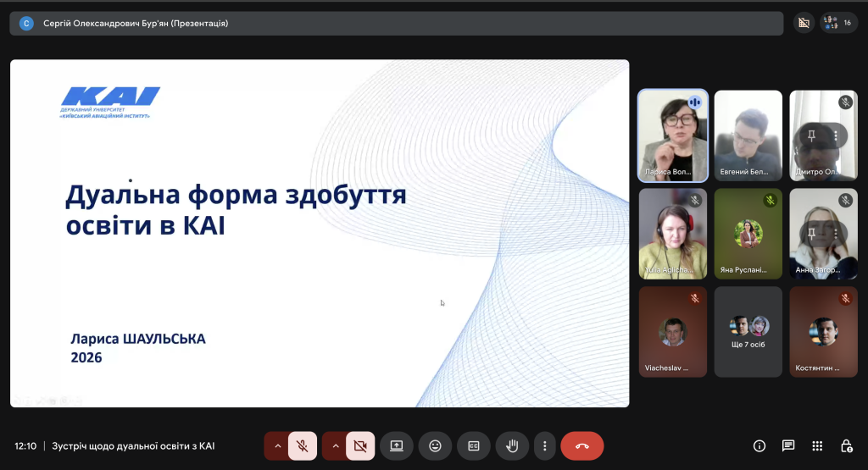This screenshot has width=868, height=470.
Task: Open host controls lock icon
Action: click(846, 445)
